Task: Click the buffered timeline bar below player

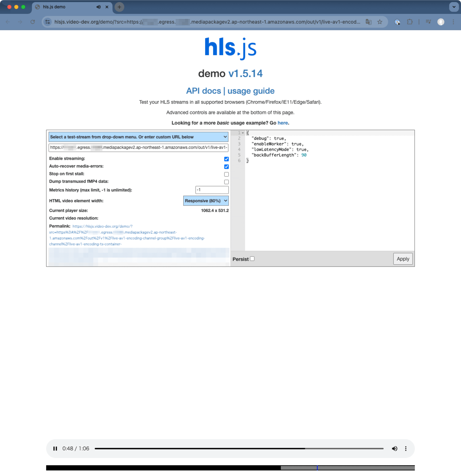Action: [x=230, y=467]
